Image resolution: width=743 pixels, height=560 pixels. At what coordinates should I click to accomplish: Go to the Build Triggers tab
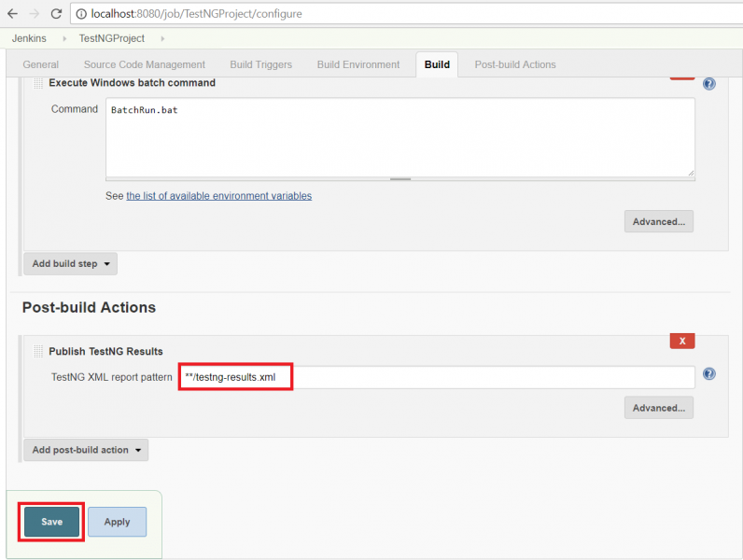pos(260,64)
